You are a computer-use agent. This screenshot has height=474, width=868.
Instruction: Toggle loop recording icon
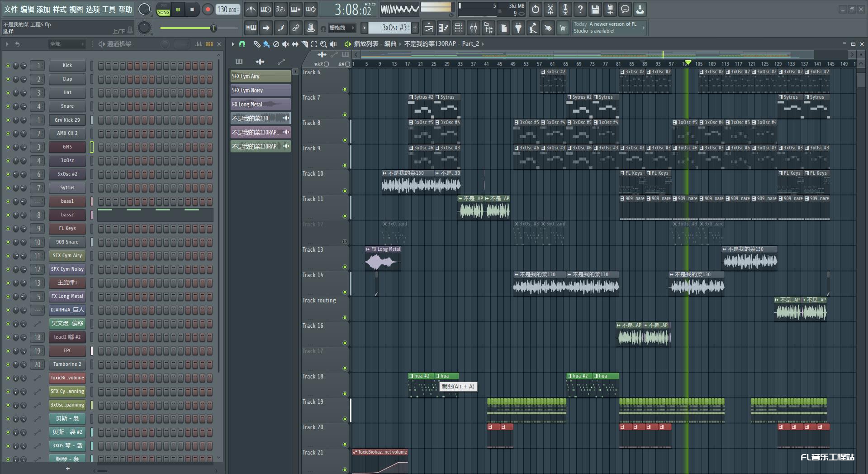(x=311, y=9)
